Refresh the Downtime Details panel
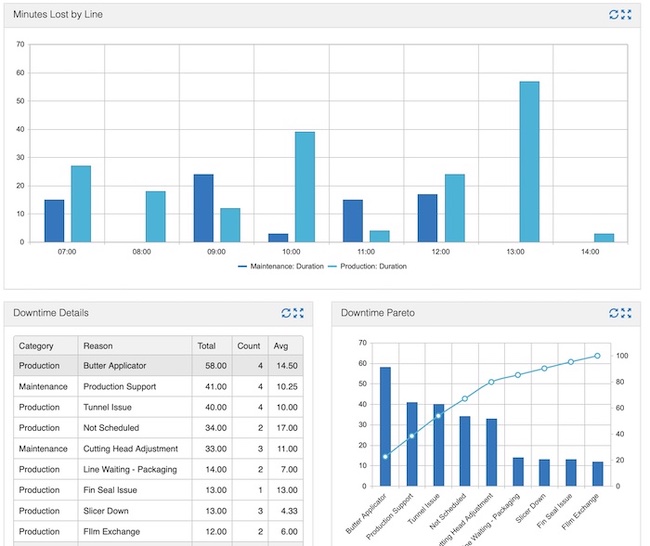Screen dimensions: 650x546 286,313
